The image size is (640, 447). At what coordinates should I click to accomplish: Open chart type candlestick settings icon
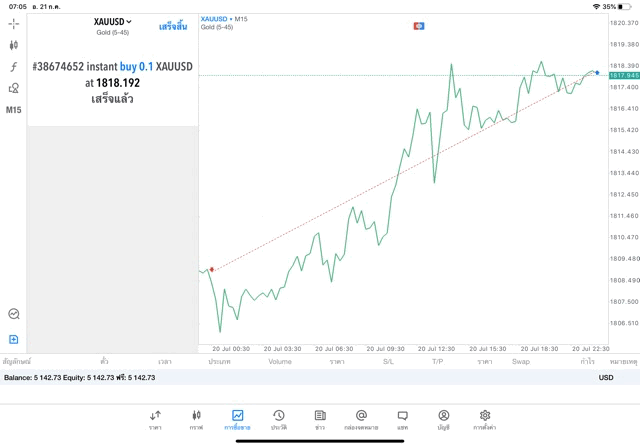coord(14,45)
